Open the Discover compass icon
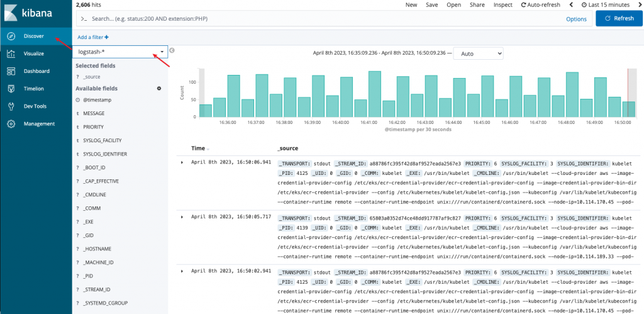The height and width of the screenshot is (314, 644). [x=11, y=36]
